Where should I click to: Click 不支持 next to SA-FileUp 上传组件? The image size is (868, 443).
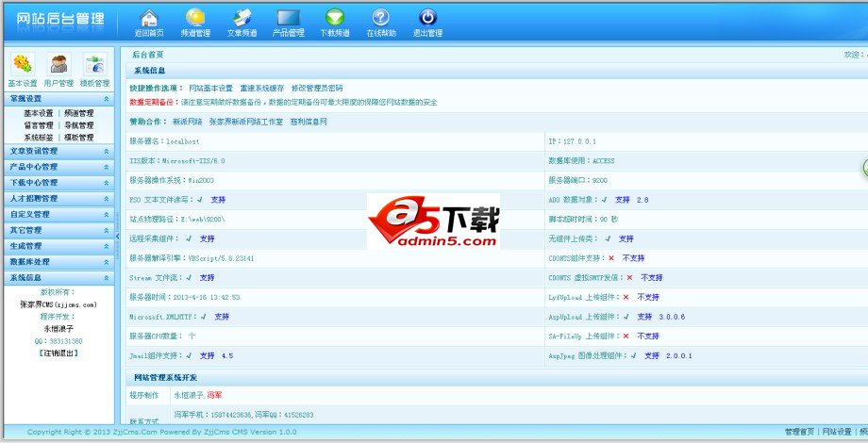[x=648, y=336]
